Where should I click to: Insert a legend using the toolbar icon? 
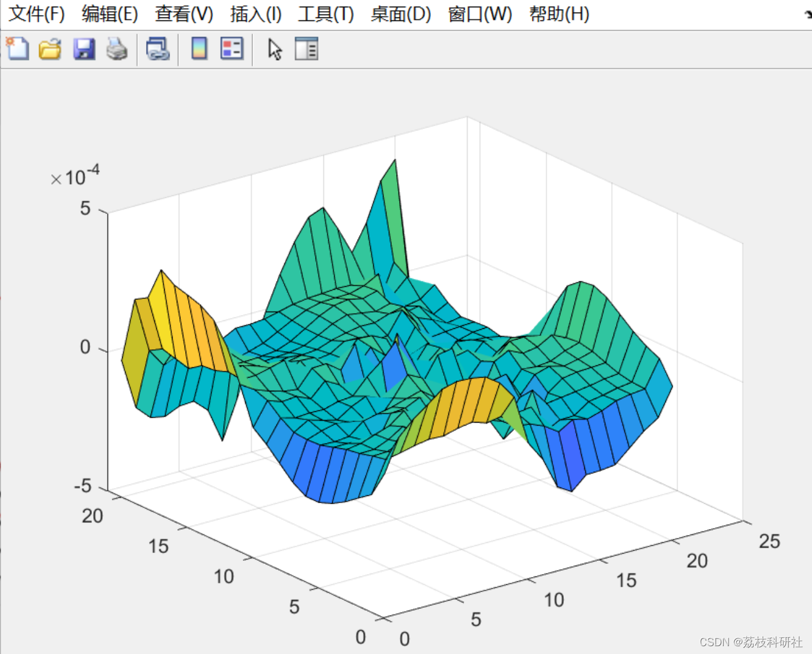(x=232, y=49)
